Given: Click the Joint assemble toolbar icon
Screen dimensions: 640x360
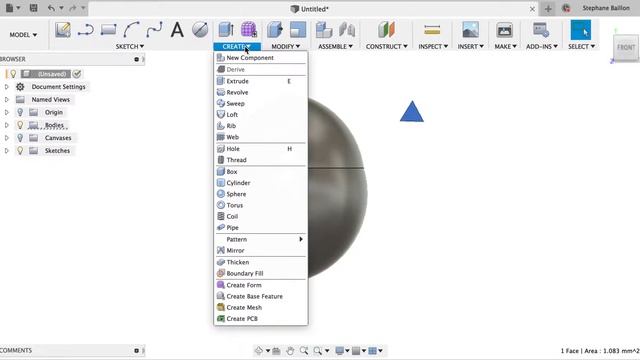Looking at the screenshot, I should (x=347, y=30).
